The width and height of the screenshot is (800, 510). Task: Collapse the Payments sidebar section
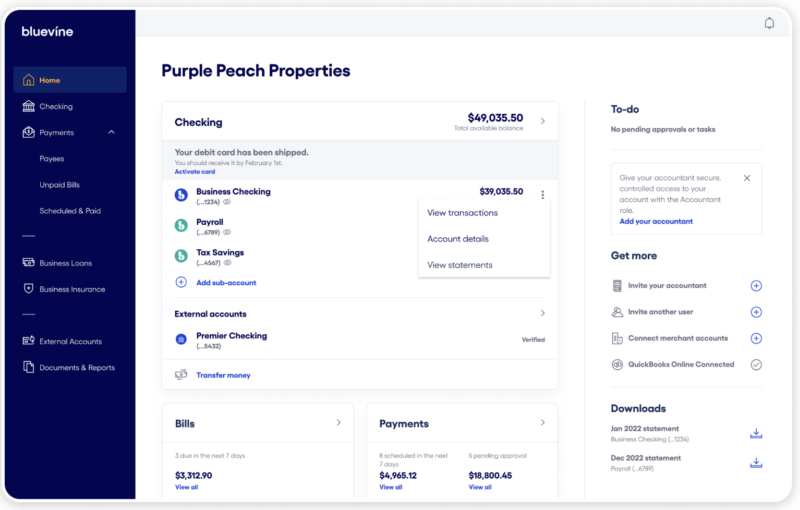pyautogui.click(x=111, y=132)
